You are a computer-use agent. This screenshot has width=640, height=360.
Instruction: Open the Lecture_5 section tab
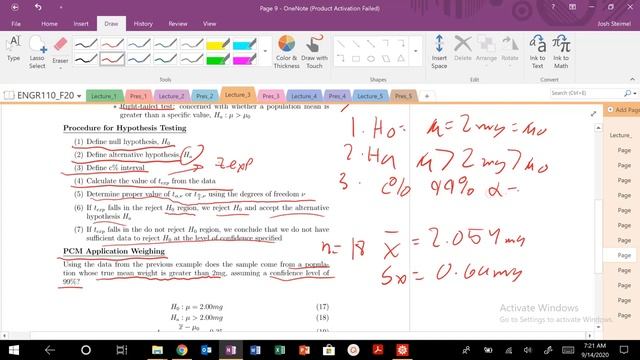370,96
